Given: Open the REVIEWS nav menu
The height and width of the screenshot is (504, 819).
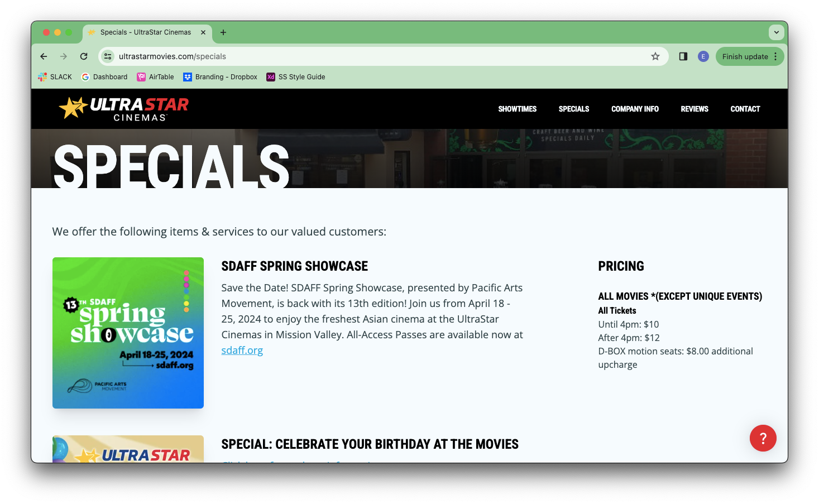Looking at the screenshot, I should pos(695,109).
